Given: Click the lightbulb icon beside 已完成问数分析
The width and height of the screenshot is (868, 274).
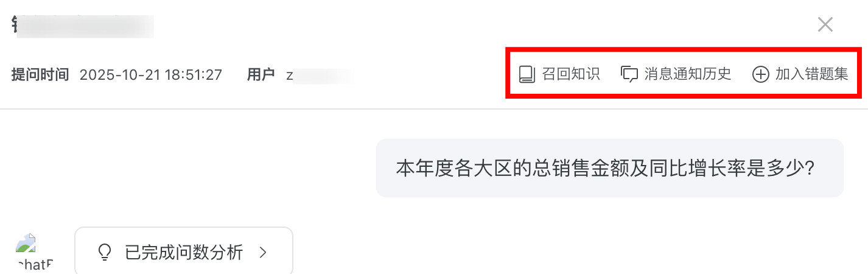Looking at the screenshot, I should [105, 252].
